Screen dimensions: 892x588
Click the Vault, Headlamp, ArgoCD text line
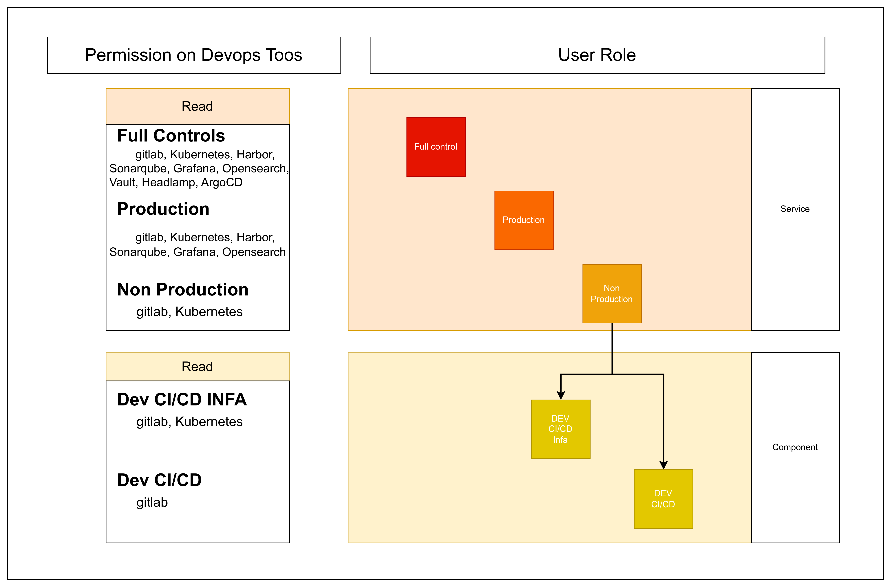coord(176,183)
